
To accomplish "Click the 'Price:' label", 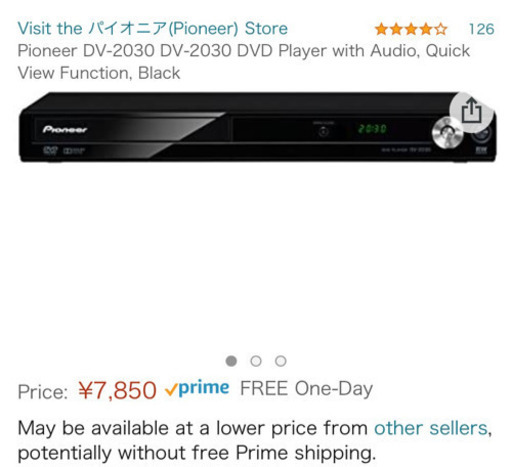I will [x=43, y=392].
